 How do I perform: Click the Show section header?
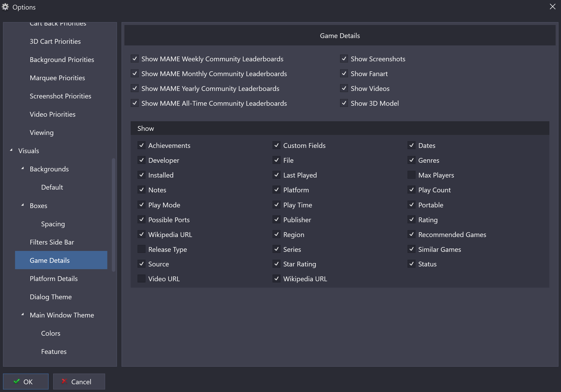[340, 128]
